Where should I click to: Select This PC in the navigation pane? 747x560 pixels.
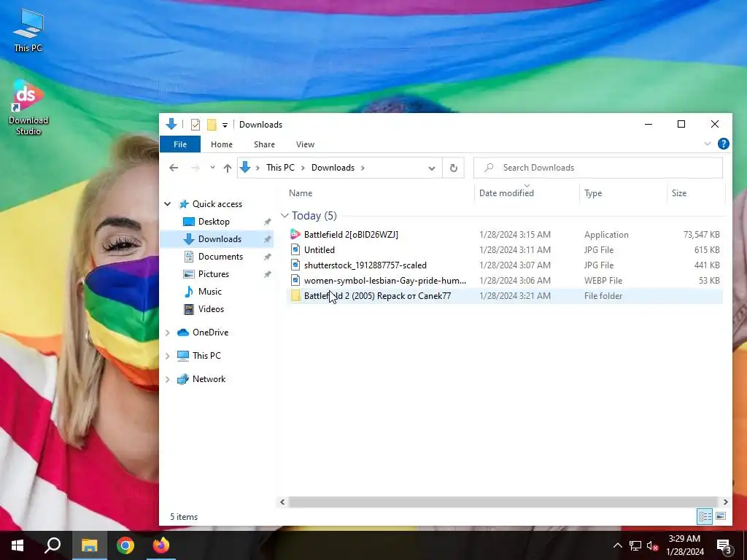click(x=206, y=356)
